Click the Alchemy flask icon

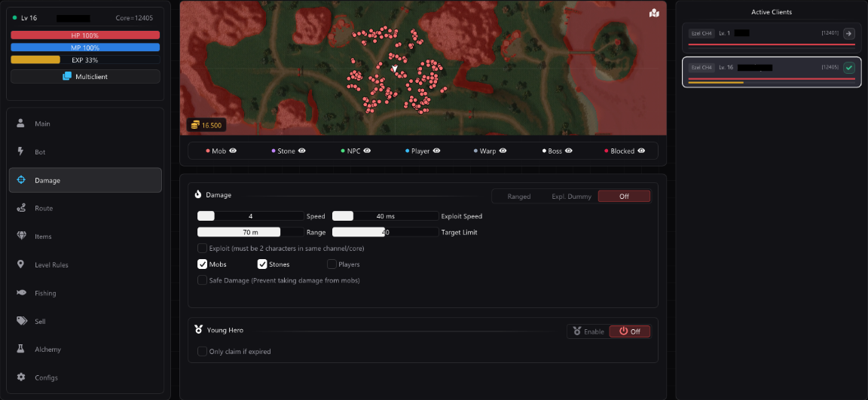(21, 349)
